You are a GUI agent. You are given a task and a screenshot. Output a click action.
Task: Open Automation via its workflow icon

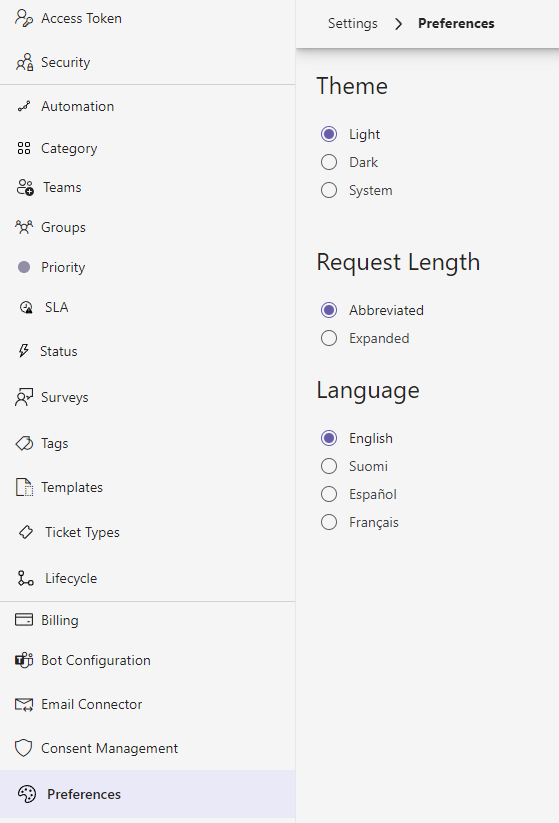(24, 107)
